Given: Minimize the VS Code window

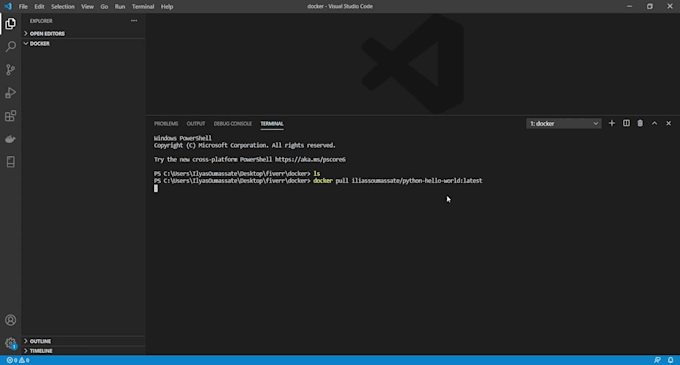Looking at the screenshot, I should [x=629, y=7].
